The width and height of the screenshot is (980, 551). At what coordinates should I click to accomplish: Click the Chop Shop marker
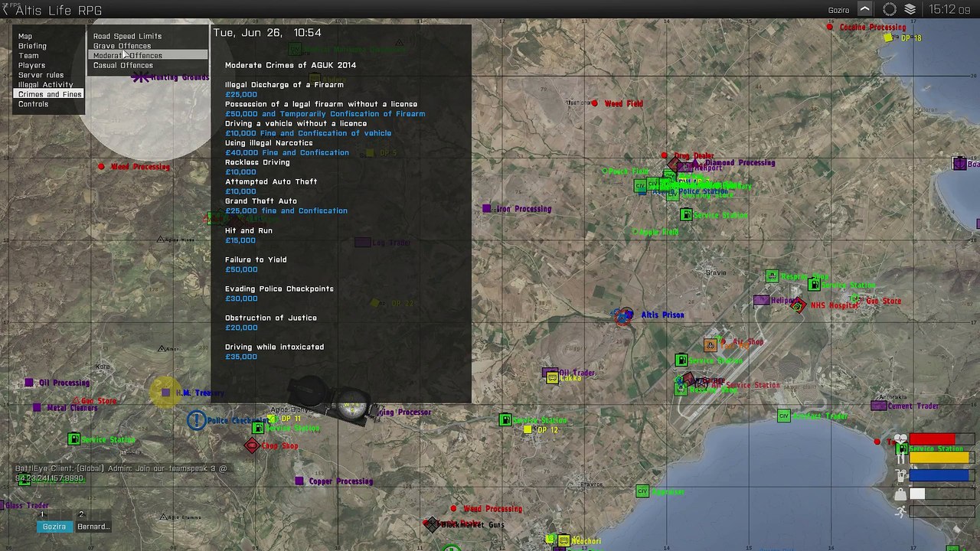point(252,445)
